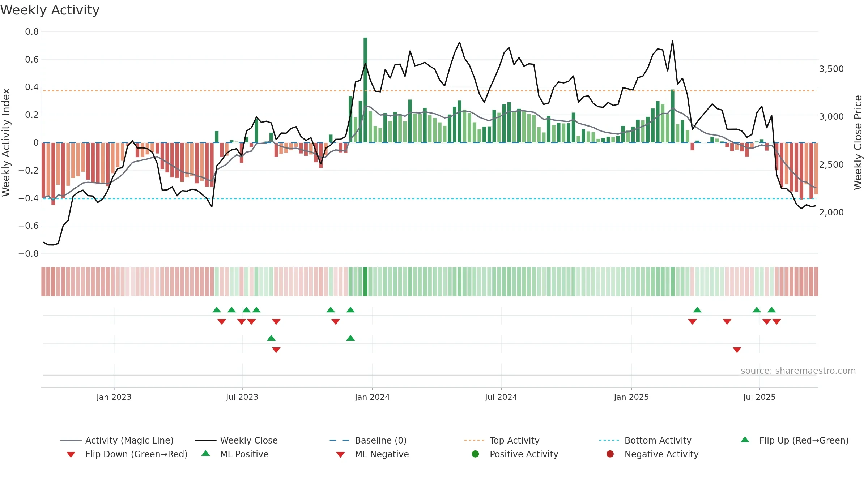The width and height of the screenshot is (868, 488).
Task: Click the Jul 2025 axis label
Action: (x=759, y=397)
